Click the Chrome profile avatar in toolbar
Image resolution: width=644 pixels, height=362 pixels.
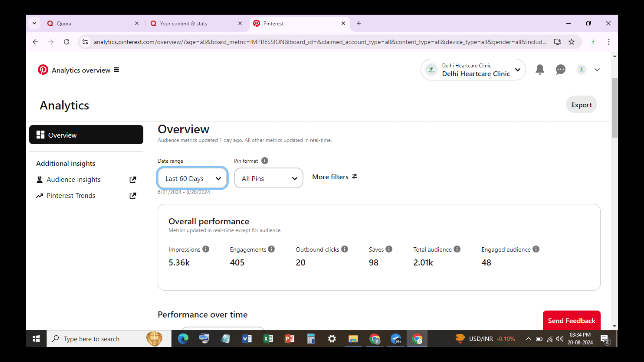click(x=593, y=42)
